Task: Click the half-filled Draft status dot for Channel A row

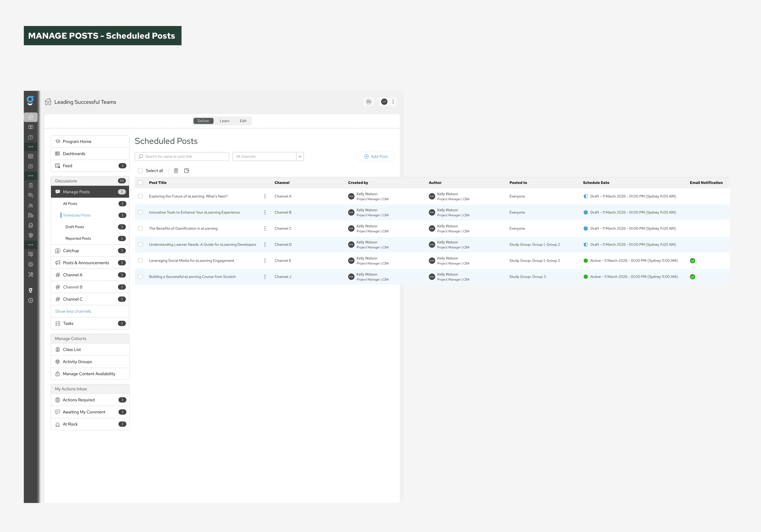Action: tap(586, 196)
